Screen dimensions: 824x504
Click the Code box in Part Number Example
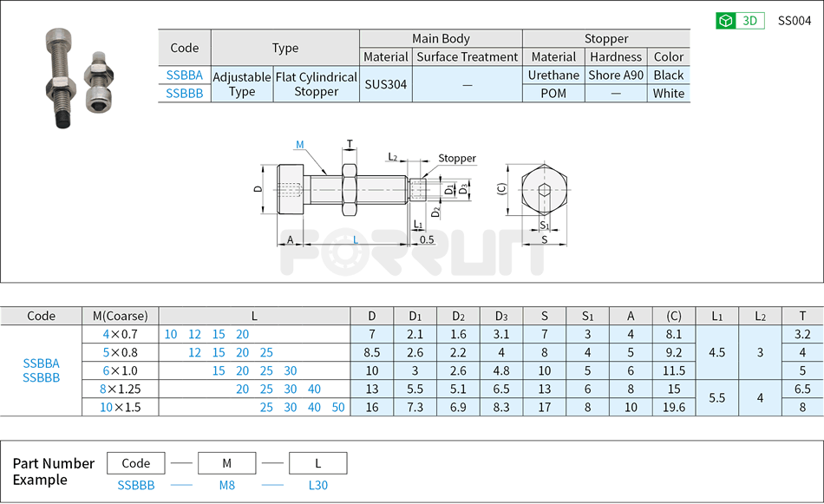point(135,463)
